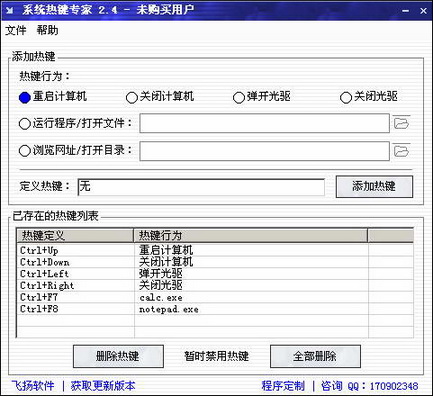
Task: Click the 暂时禁用热键 button
Action: [x=216, y=356]
